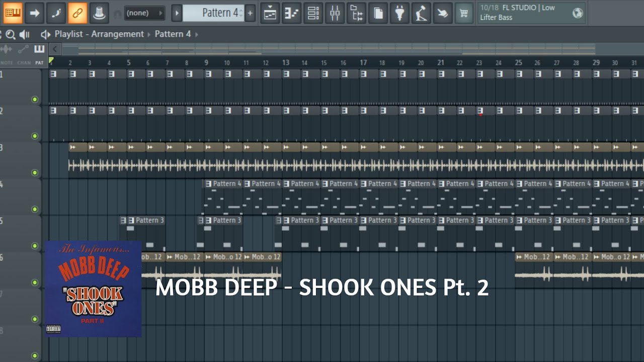
Task: Open menu of first Pattern 3 clip
Action: [x=131, y=220]
